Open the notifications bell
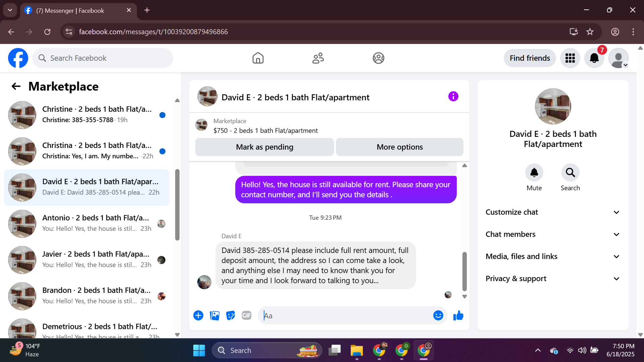This screenshot has width=644, height=362. 594,58
